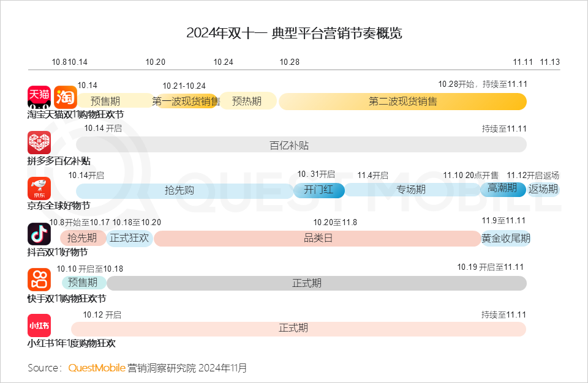Click the label 拼多多百亿补贴
The width and height of the screenshot is (588, 383).
(x=59, y=161)
